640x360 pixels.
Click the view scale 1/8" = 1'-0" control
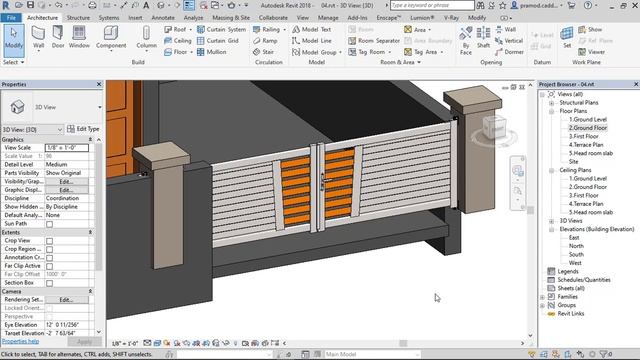(x=125, y=343)
